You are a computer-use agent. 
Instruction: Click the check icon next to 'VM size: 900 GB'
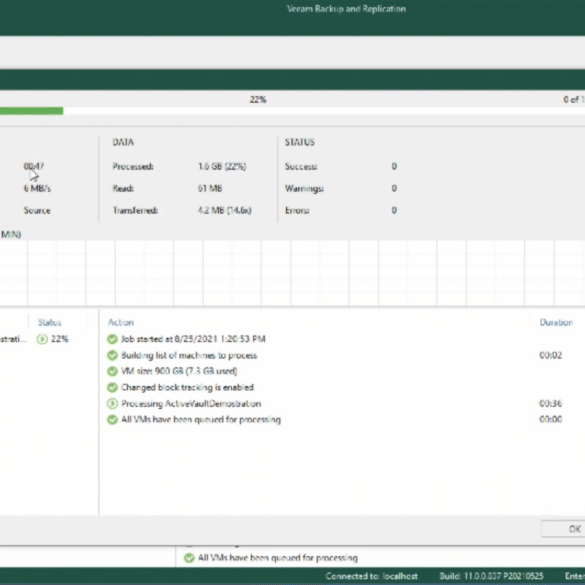coord(112,371)
